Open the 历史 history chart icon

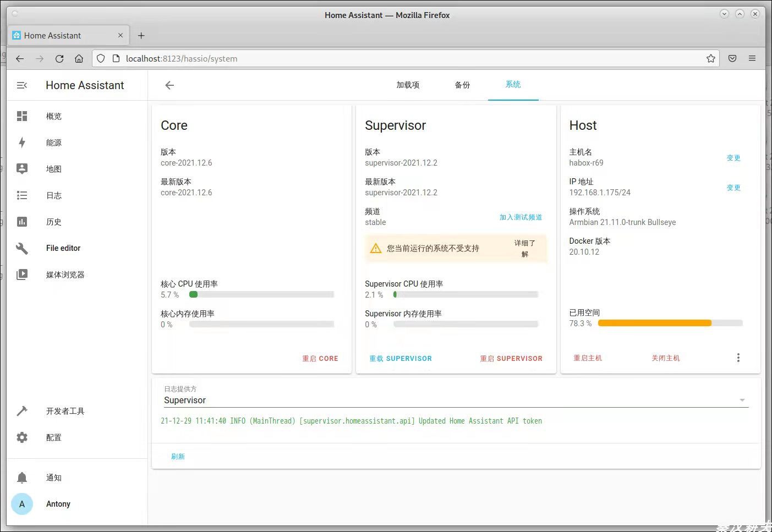click(22, 222)
